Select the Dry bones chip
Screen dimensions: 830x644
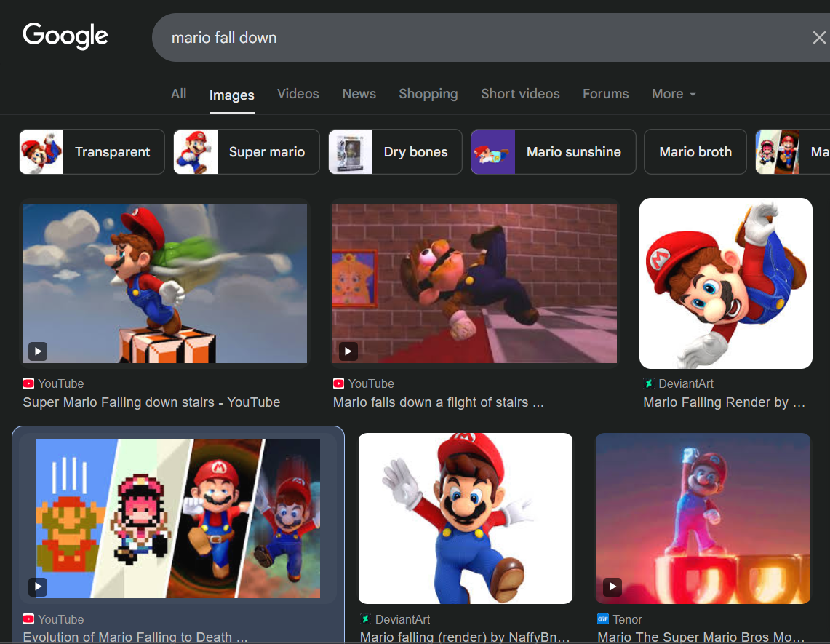pyautogui.click(x=395, y=152)
